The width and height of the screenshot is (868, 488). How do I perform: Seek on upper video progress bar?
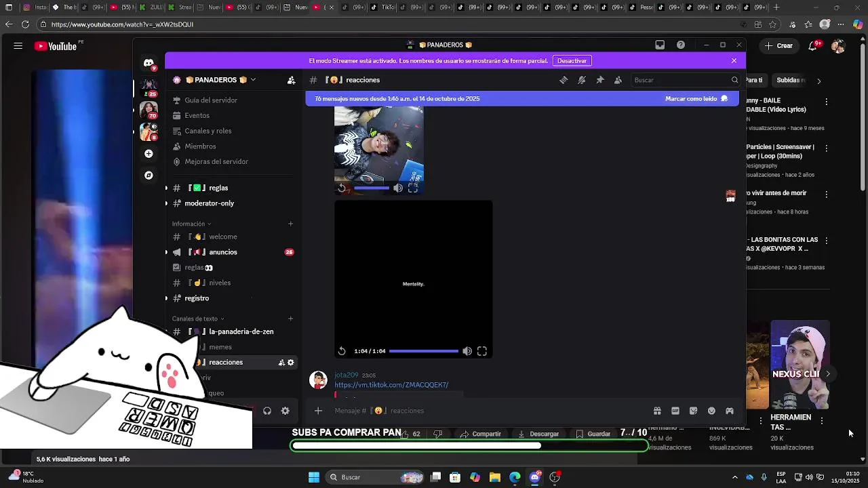click(372, 188)
